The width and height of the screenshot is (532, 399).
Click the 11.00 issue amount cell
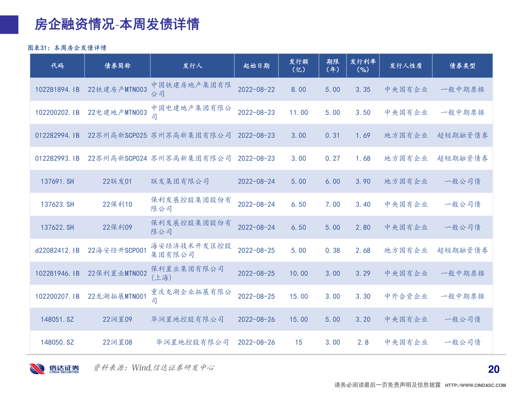(299, 112)
